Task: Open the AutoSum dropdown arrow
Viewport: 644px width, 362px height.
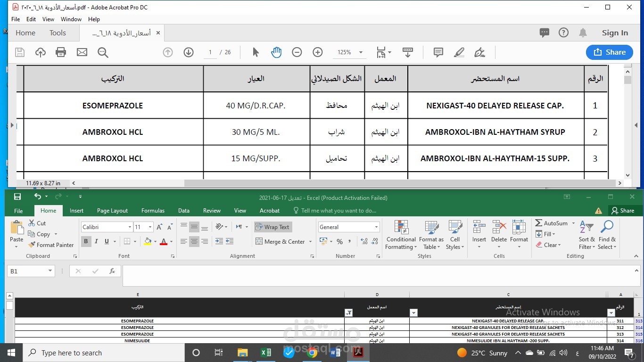Action: (573, 223)
